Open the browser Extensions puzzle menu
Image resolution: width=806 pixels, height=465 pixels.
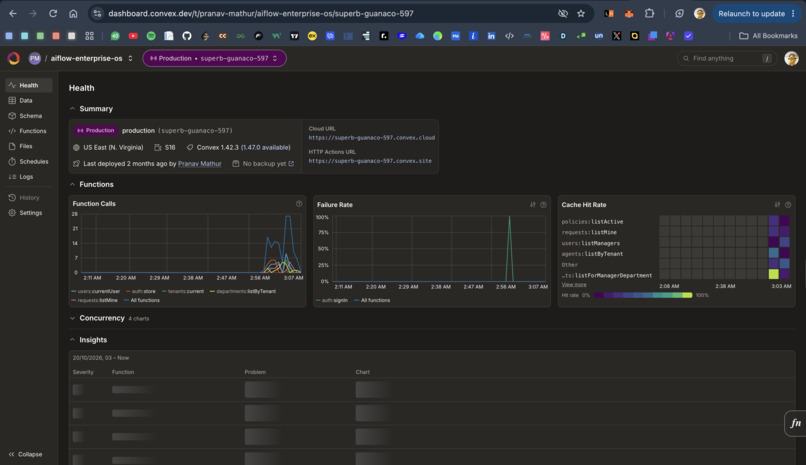point(650,14)
